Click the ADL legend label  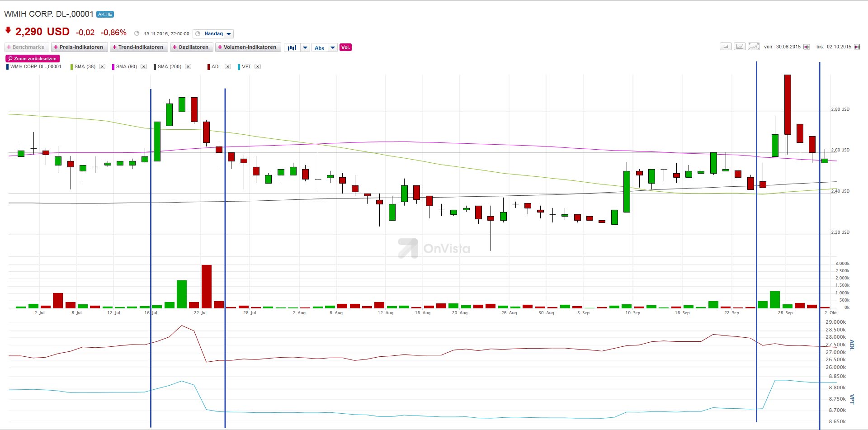click(x=217, y=66)
